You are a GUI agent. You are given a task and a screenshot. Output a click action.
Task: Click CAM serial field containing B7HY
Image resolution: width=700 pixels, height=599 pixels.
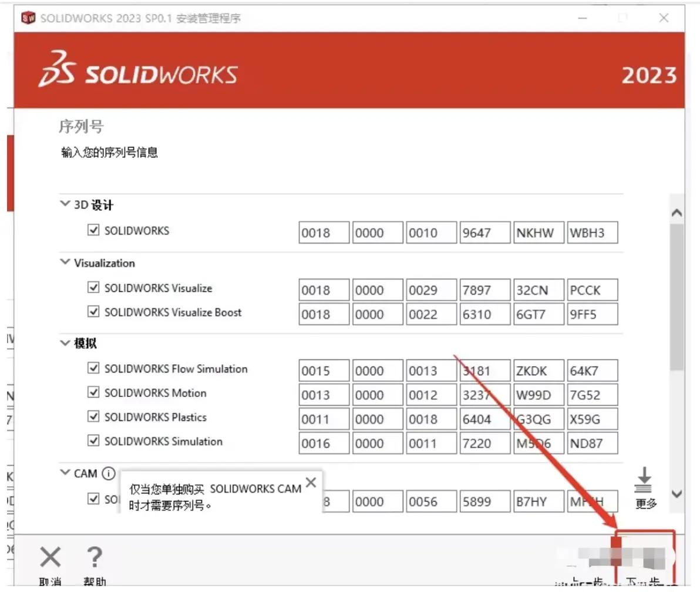[539, 502]
